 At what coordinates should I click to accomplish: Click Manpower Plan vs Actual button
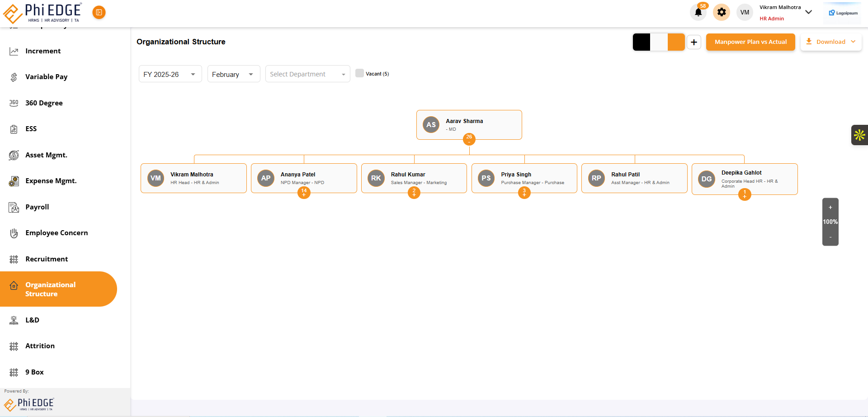(750, 42)
